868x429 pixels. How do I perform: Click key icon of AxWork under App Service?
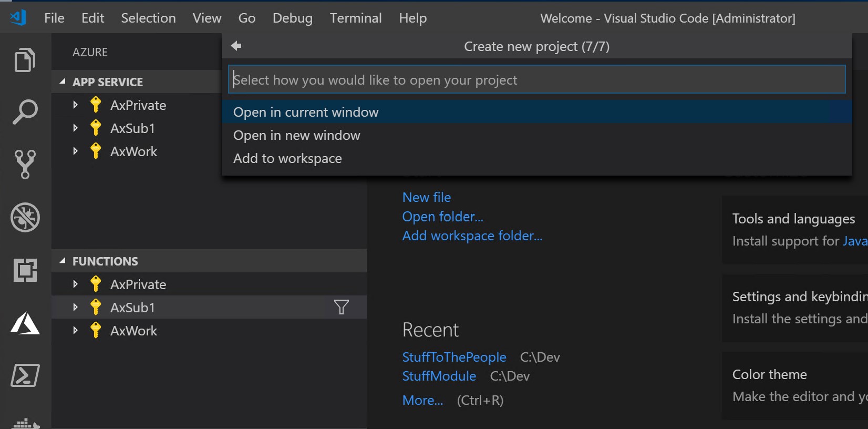96,151
